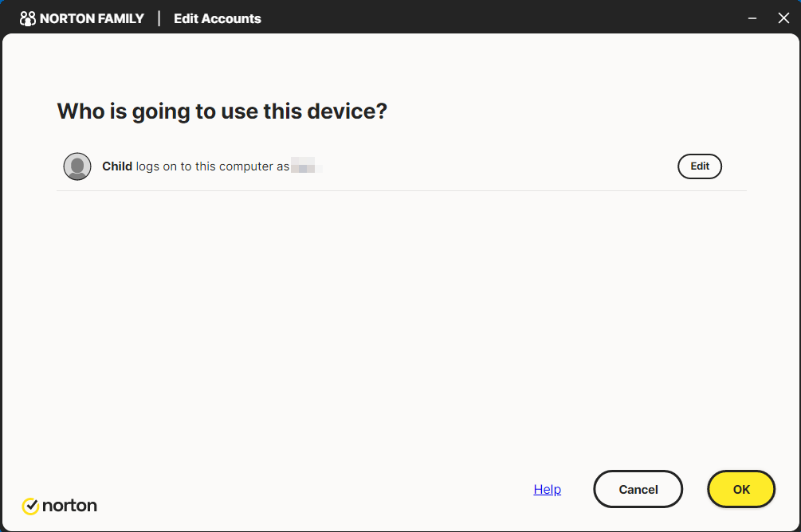Select the Child avatar picture

[x=77, y=166]
